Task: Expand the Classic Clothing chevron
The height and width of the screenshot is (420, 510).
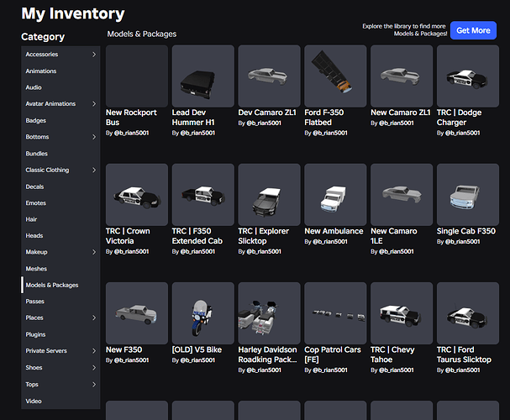Action: [x=94, y=170]
